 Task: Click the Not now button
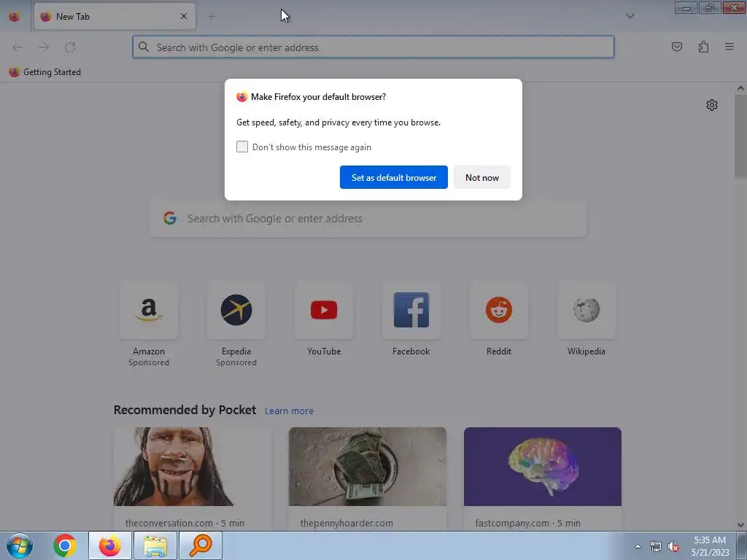pyautogui.click(x=482, y=177)
